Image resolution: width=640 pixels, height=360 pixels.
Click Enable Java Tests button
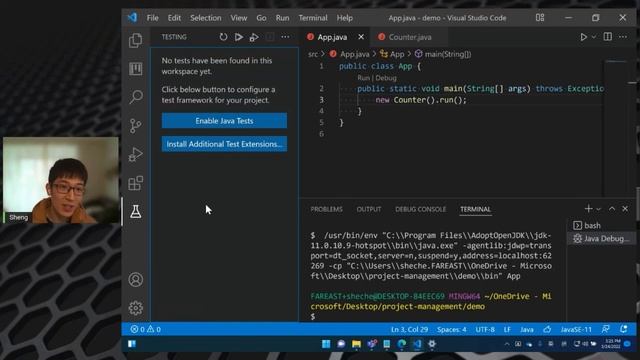point(224,121)
